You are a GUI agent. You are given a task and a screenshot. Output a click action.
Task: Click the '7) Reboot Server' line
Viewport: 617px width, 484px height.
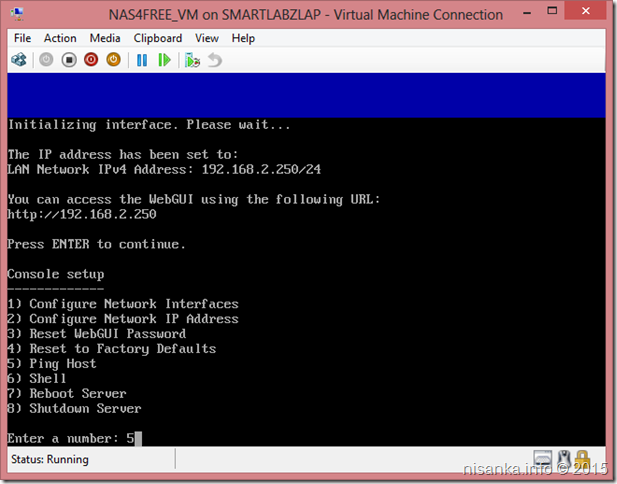pyautogui.click(x=67, y=393)
